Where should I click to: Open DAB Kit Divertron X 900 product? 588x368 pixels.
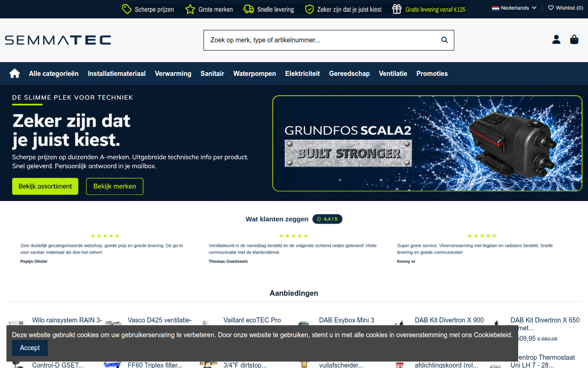[x=449, y=320]
